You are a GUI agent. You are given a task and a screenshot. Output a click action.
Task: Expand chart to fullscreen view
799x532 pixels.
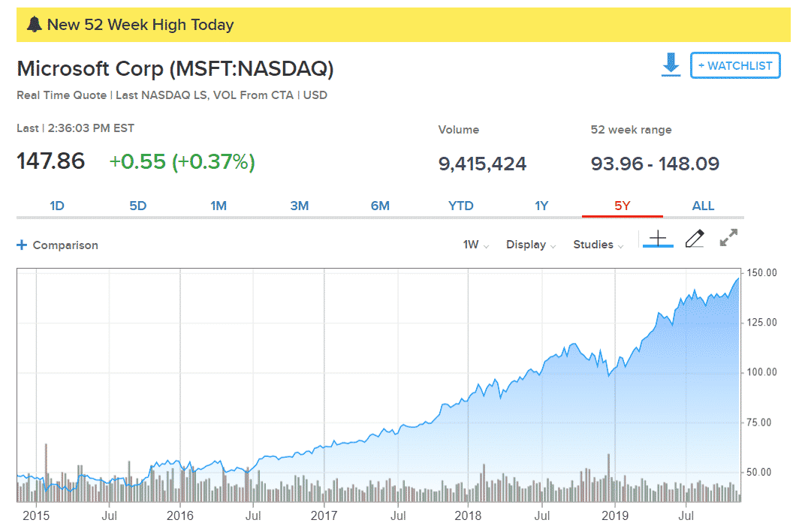pyautogui.click(x=728, y=239)
